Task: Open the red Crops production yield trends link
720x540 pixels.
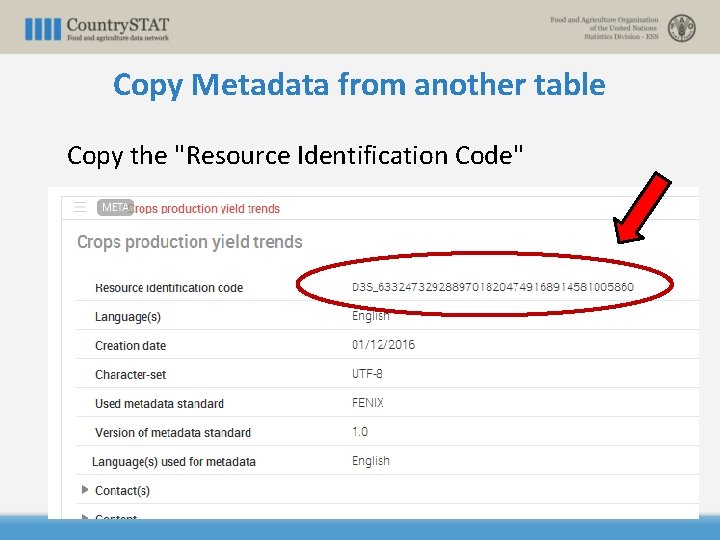Action: [x=206, y=209]
